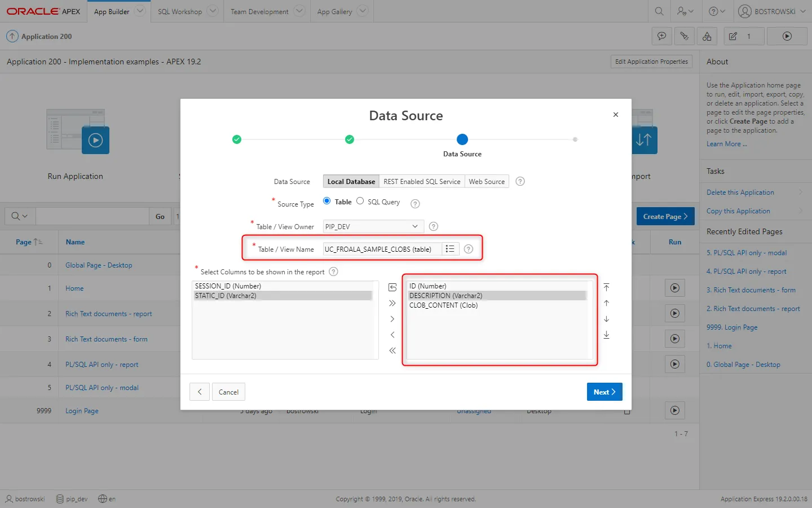Select the SQL Query radio button
The height and width of the screenshot is (508, 812).
pos(360,201)
